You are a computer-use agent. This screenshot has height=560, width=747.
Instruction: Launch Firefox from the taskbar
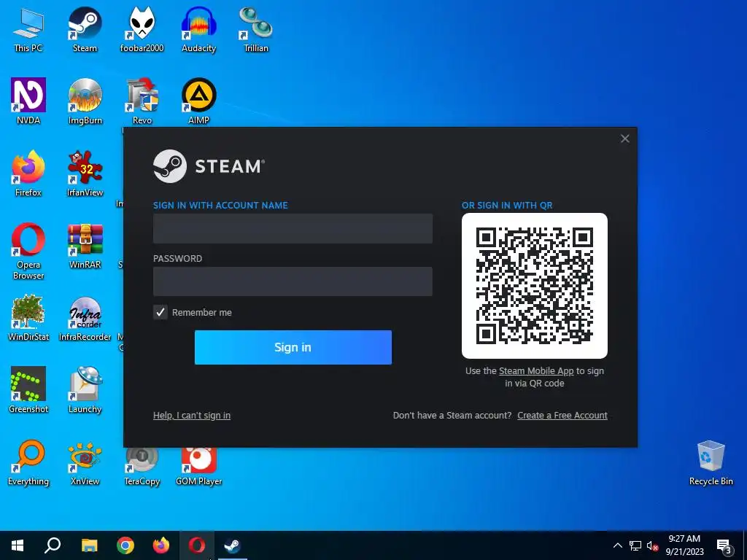(x=161, y=545)
